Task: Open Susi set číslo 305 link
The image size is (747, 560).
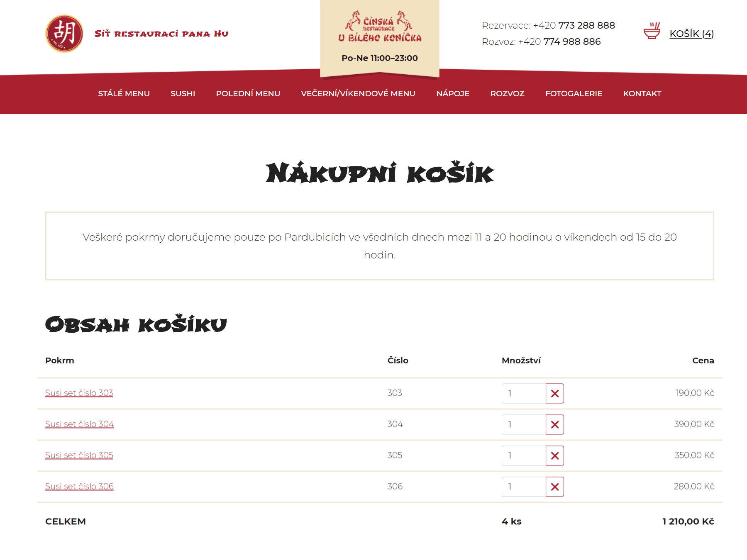Action: pos(79,455)
